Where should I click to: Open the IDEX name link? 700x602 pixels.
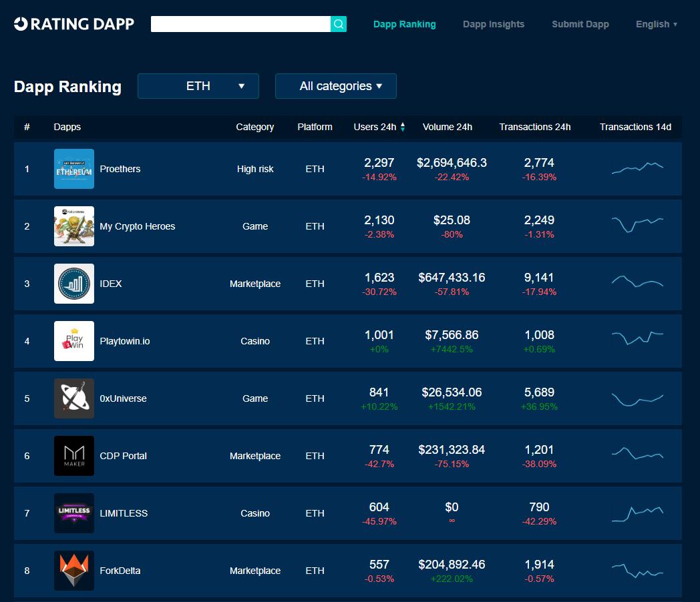click(x=111, y=284)
